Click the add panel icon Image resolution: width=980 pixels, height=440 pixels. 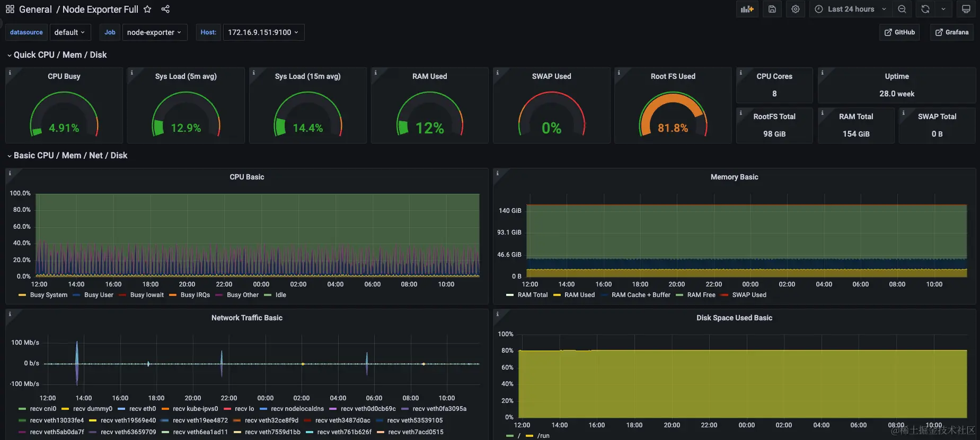pyautogui.click(x=747, y=9)
